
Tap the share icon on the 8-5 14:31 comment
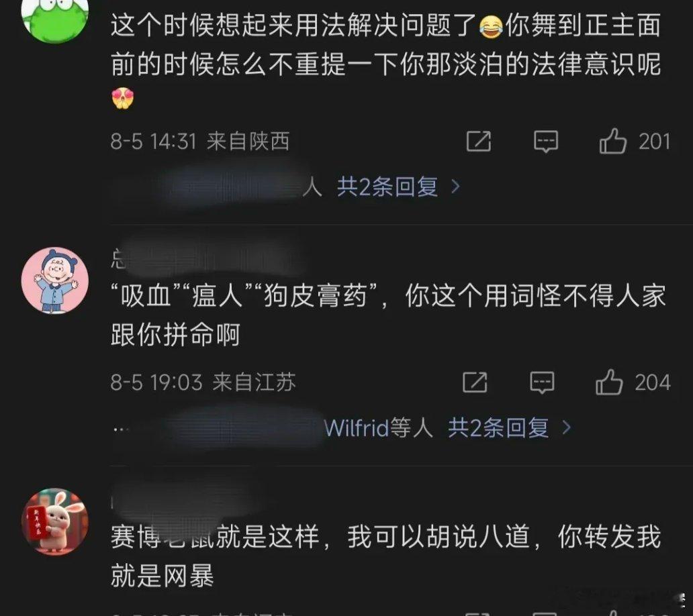pyautogui.click(x=479, y=142)
